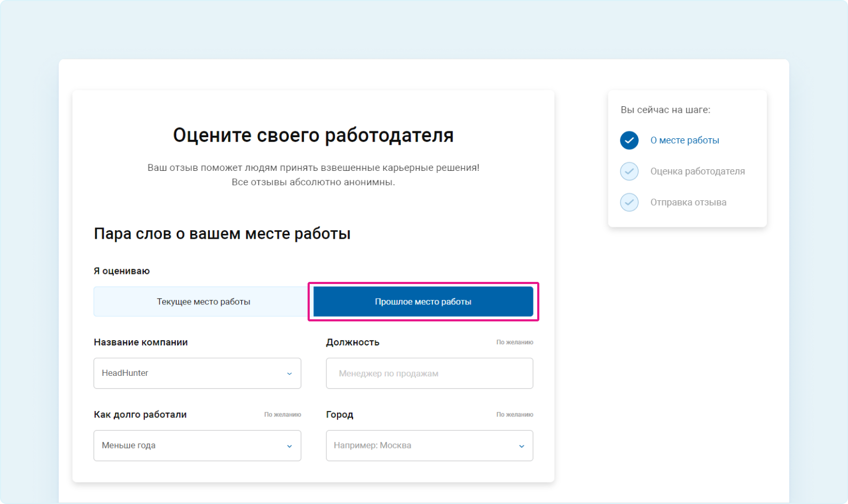Click the "Вы сейчас на шаге:" text

(665, 110)
